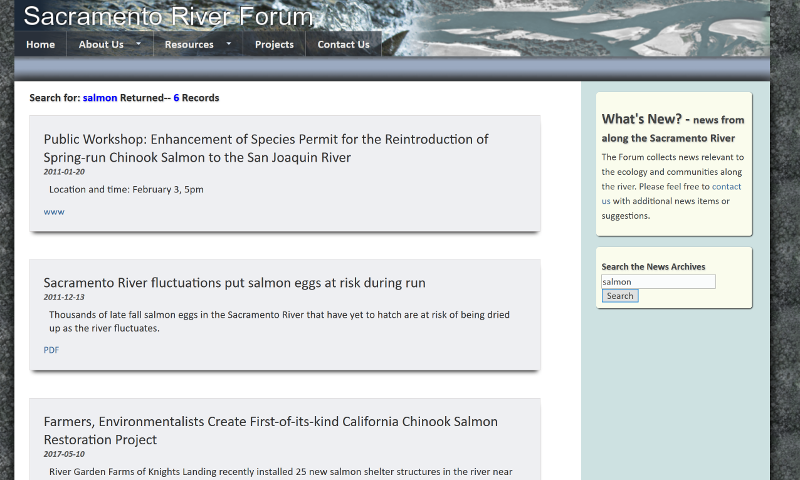Viewport: 800px width, 480px height.
Task: Click the 'Search the News Archives' label
Action: [x=653, y=267]
